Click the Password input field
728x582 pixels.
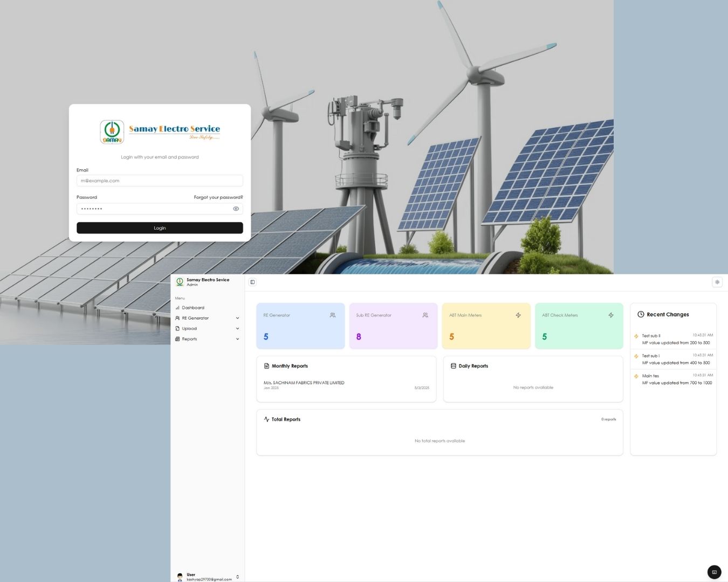point(160,209)
